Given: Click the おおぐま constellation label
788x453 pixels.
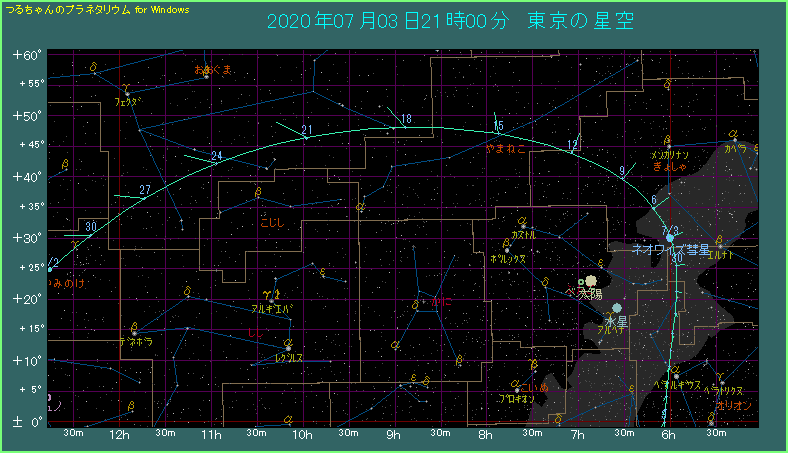Looking at the screenshot, I should pos(213,70).
